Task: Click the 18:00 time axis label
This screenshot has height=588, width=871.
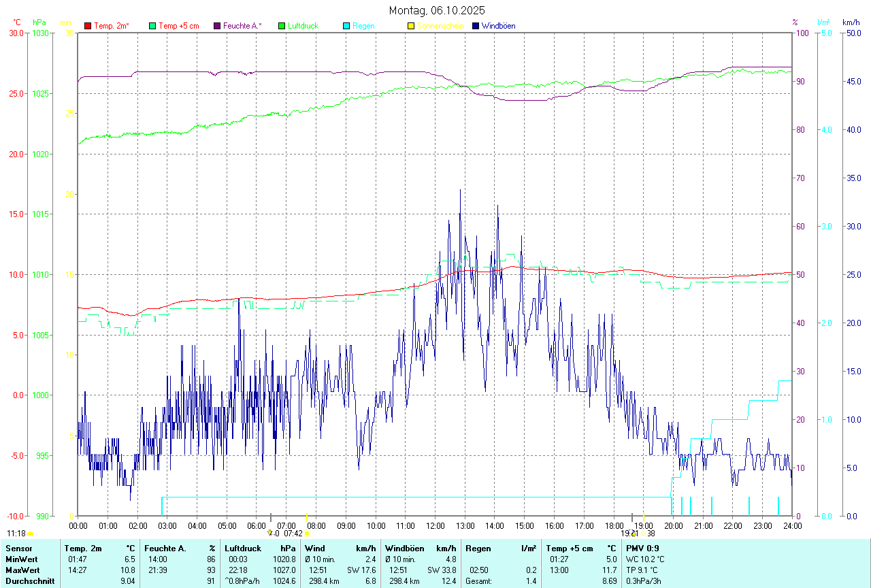Action: pos(614,525)
